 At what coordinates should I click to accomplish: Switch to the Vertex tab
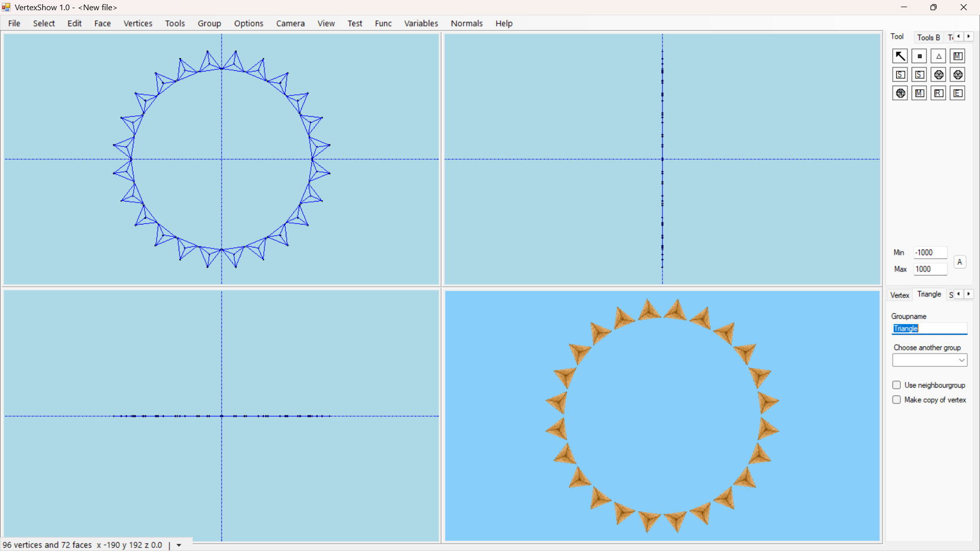pos(899,295)
